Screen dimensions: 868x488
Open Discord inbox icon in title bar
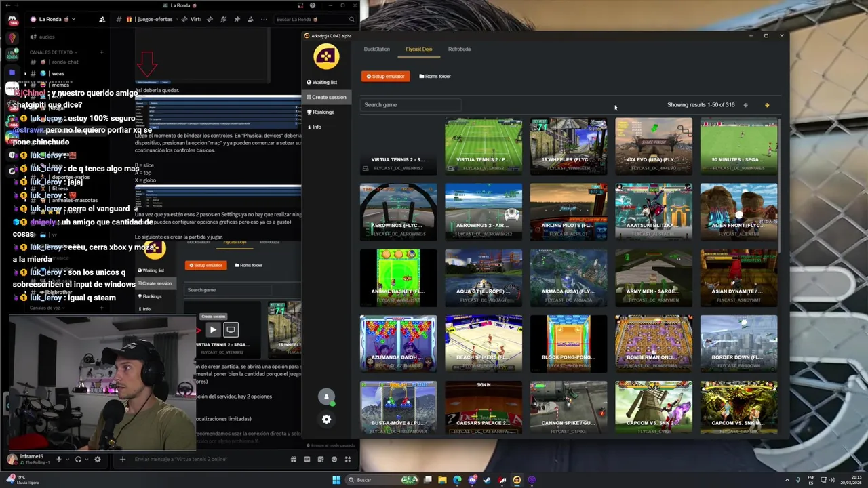pos(300,5)
